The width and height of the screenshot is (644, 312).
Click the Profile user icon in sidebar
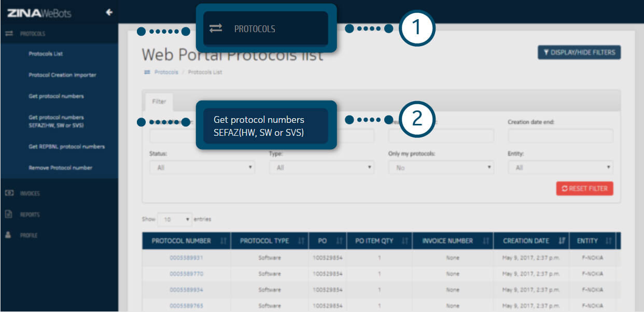[9, 235]
